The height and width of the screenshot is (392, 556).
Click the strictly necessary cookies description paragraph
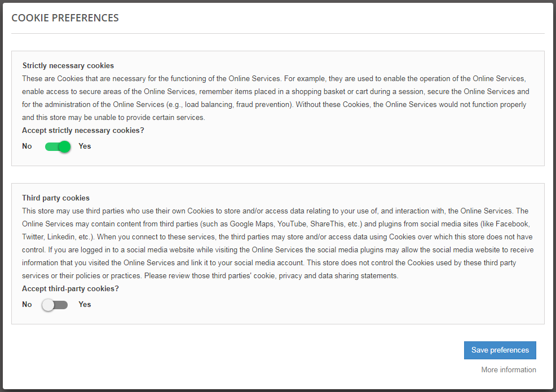point(276,98)
